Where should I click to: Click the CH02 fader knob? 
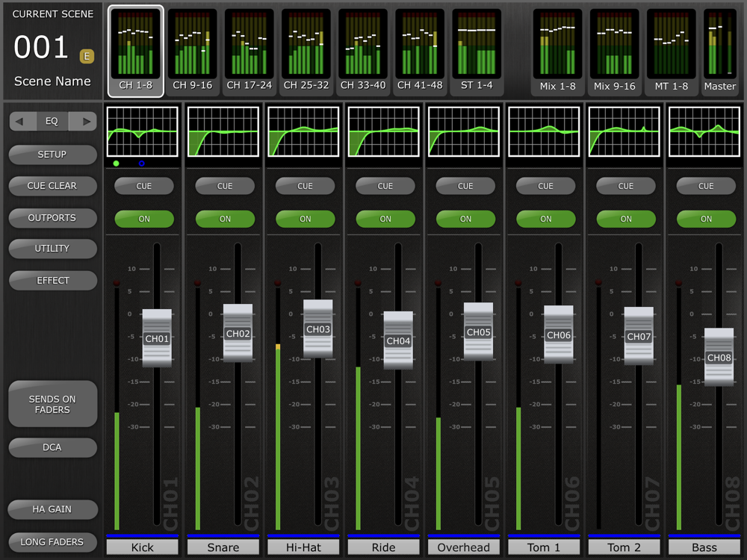point(238,333)
